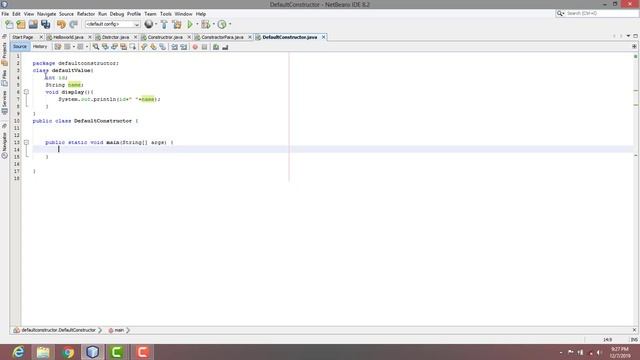The width and height of the screenshot is (640, 360).
Task: Toggle History editor view
Action: click(40, 47)
